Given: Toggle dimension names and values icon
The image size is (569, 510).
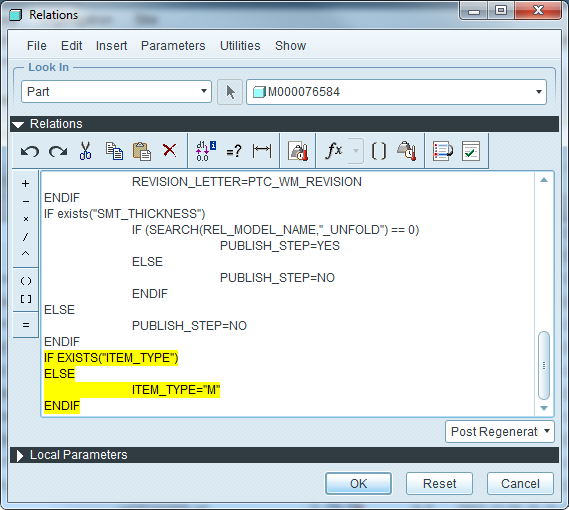Looking at the screenshot, I should pyautogui.click(x=206, y=151).
